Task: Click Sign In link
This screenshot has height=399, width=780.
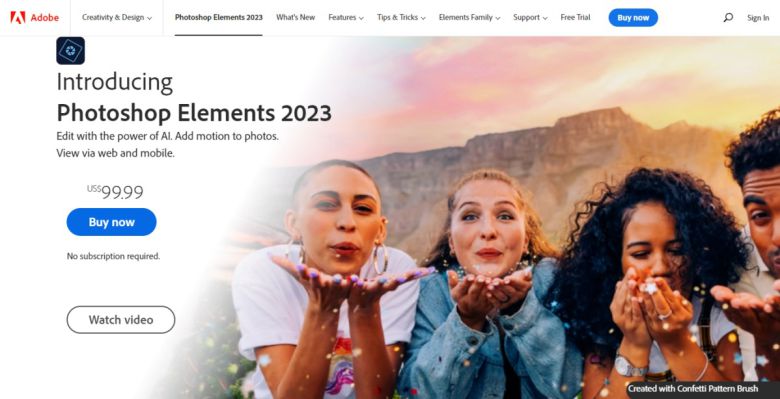Action: pyautogui.click(x=758, y=18)
